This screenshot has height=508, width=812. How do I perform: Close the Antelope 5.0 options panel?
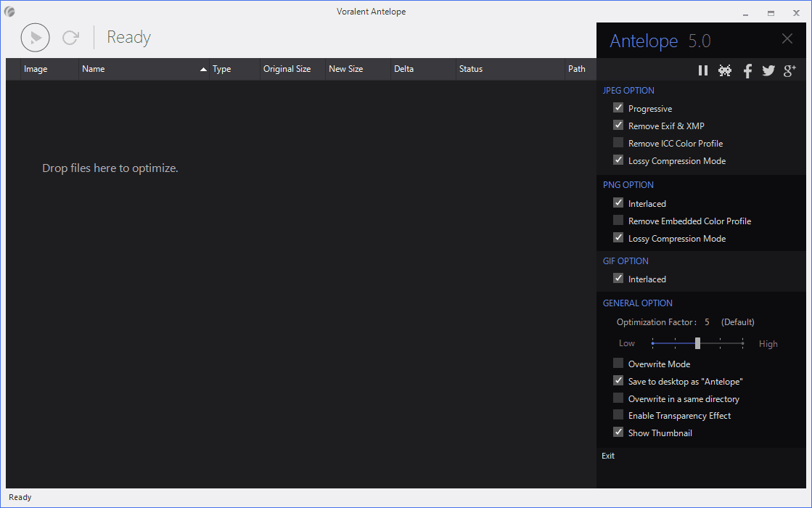pos(787,39)
